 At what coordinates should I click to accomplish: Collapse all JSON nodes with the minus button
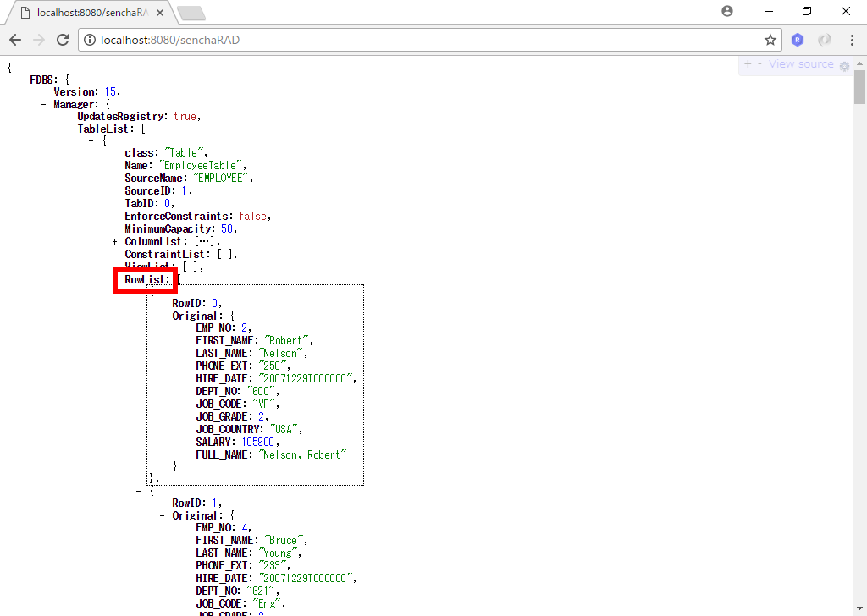click(759, 64)
